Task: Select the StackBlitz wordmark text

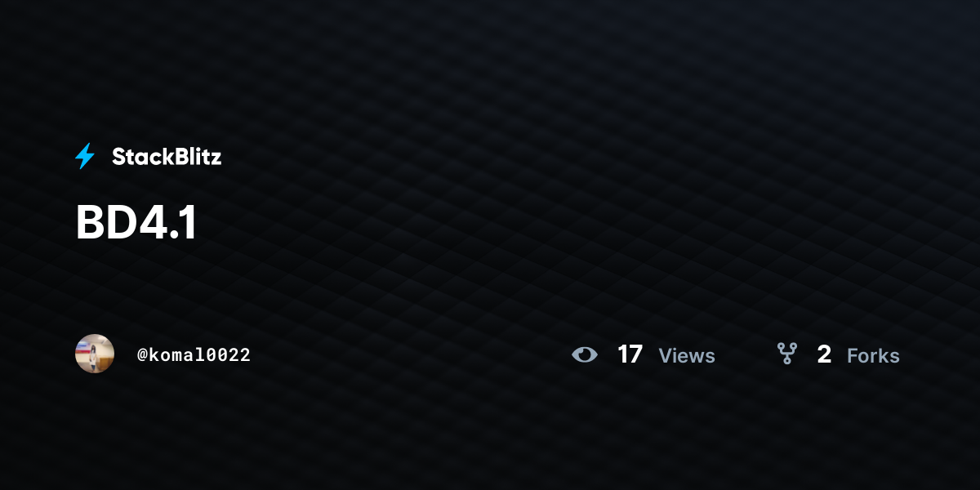Action: coord(167,157)
